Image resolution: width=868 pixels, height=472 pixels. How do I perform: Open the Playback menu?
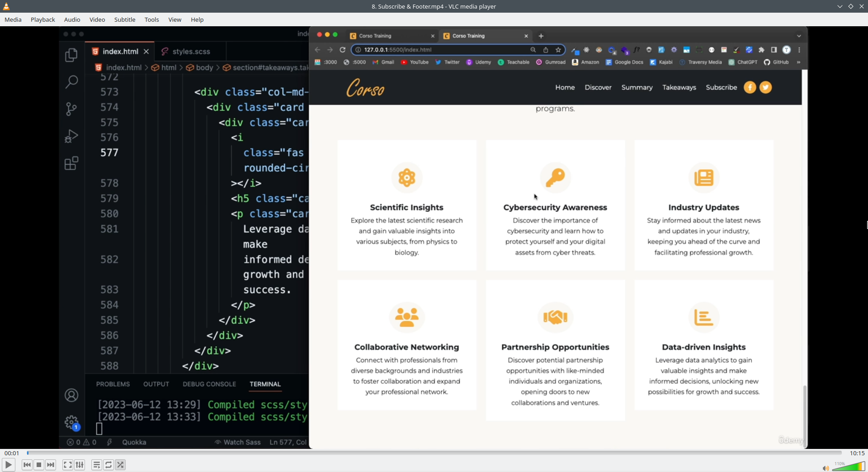[43, 19]
